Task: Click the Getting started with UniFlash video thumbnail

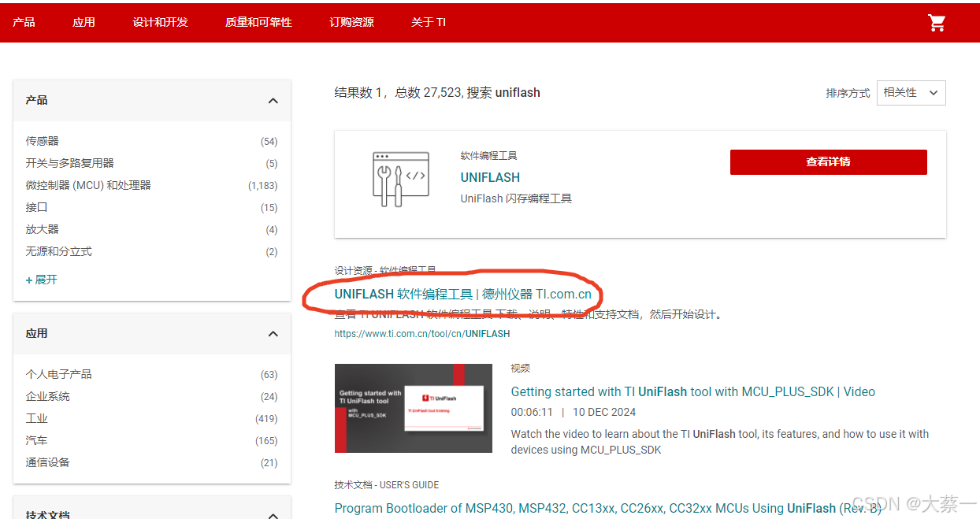Action: point(413,408)
